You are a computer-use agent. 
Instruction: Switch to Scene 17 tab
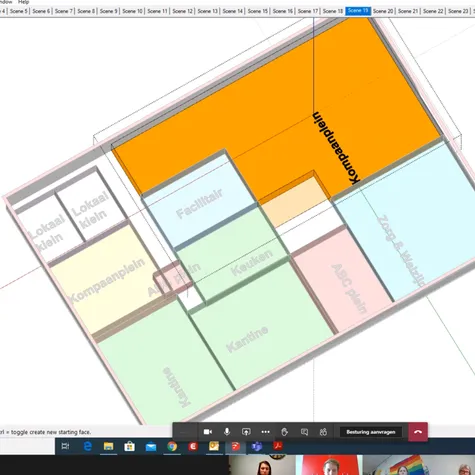tap(308, 11)
